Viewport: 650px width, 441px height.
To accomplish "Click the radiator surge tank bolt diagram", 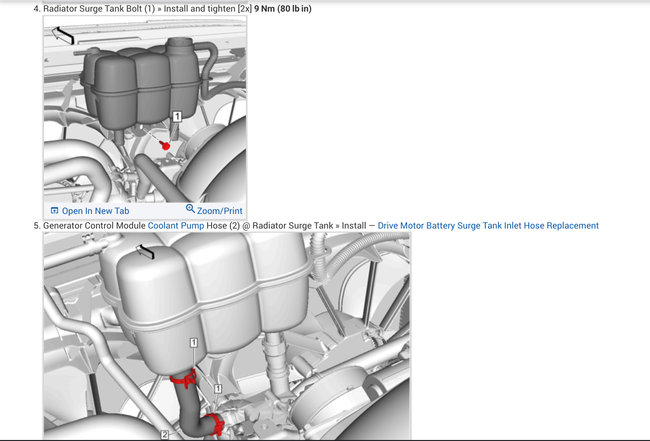I will [145, 110].
